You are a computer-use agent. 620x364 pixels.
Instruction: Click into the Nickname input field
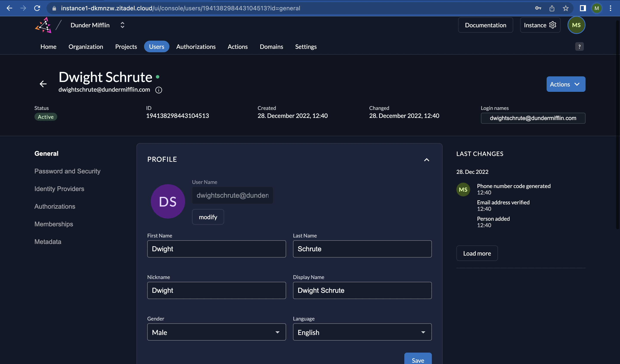coord(216,290)
